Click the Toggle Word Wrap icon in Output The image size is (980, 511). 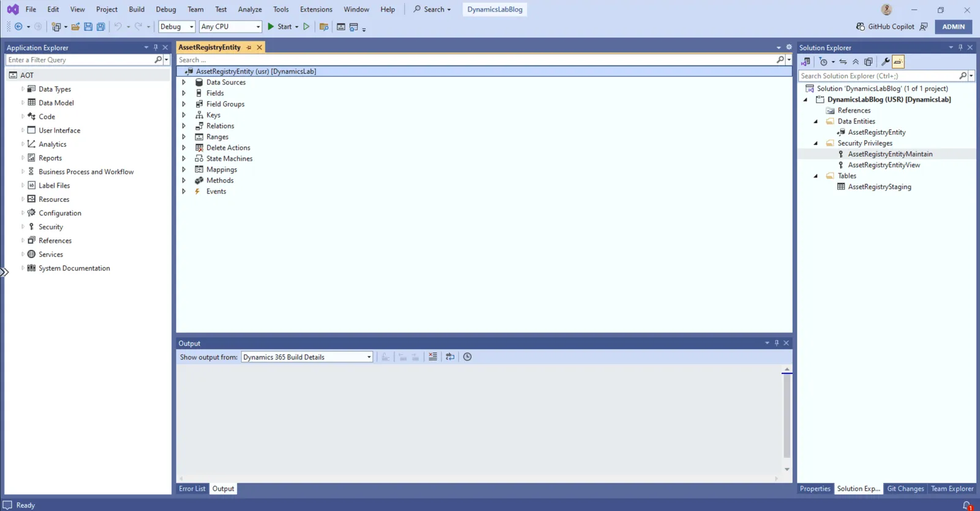pyautogui.click(x=450, y=357)
